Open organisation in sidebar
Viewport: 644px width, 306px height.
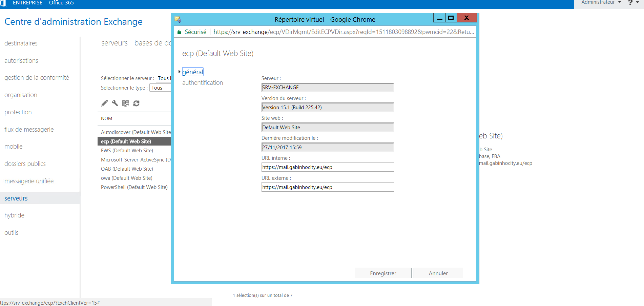pyautogui.click(x=21, y=95)
